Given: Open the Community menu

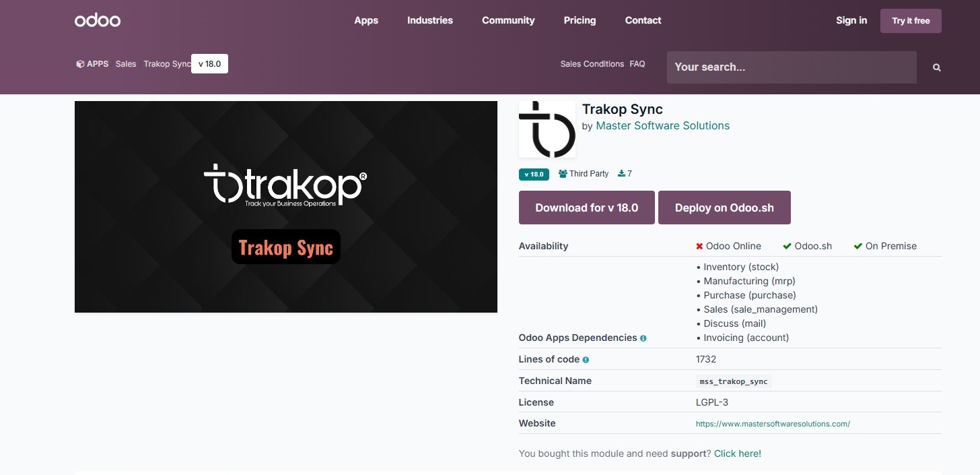Looking at the screenshot, I should coord(508,20).
